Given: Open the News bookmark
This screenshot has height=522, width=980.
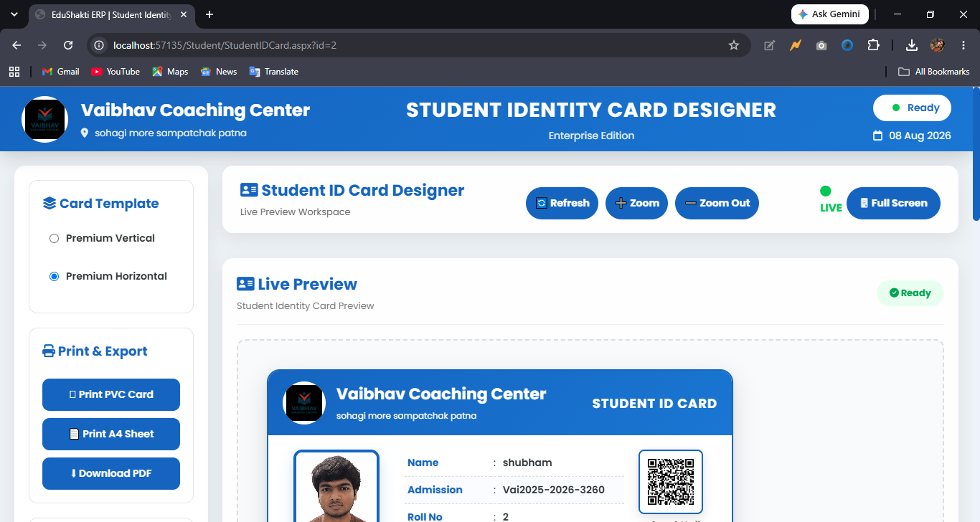Looking at the screenshot, I should pos(219,72).
